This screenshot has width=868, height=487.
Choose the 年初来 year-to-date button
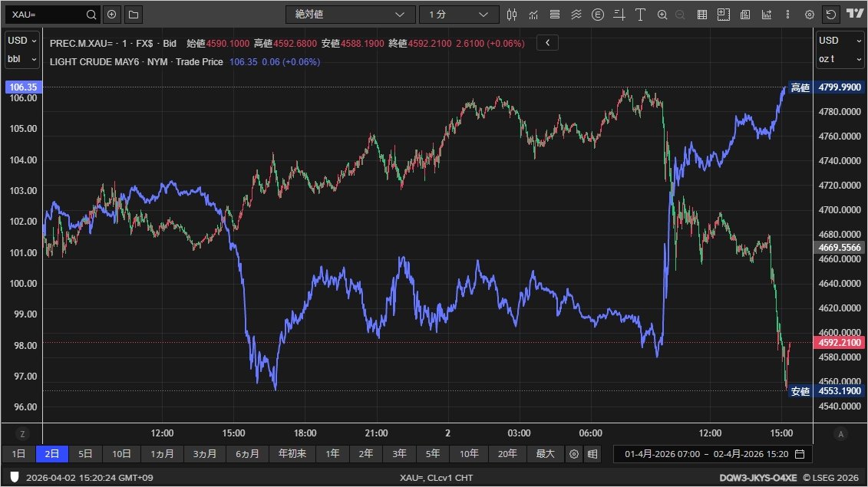(292, 454)
